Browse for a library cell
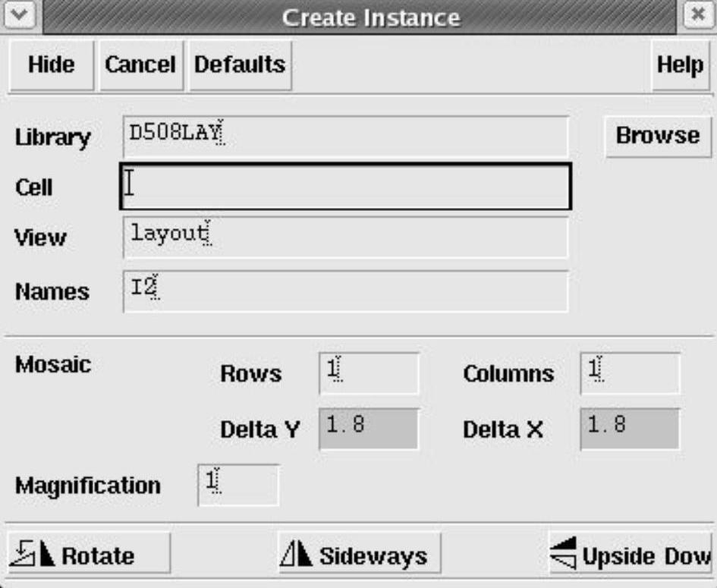717x588 pixels. point(657,136)
